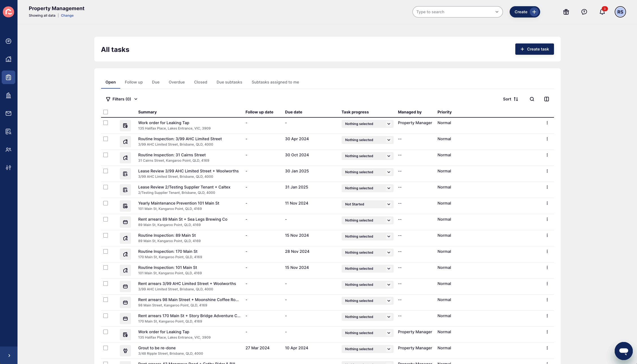Open the mail envelope icon in sidebar

[x=8, y=113]
